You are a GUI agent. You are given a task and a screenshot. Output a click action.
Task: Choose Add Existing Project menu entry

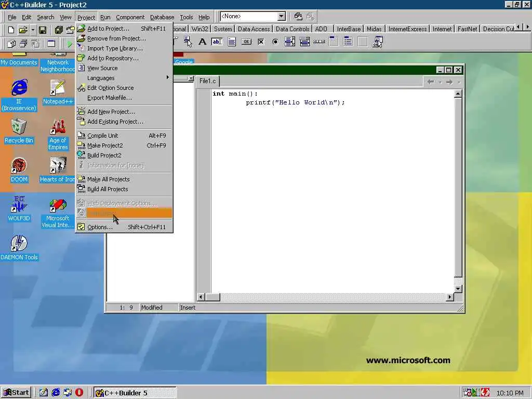point(124,122)
